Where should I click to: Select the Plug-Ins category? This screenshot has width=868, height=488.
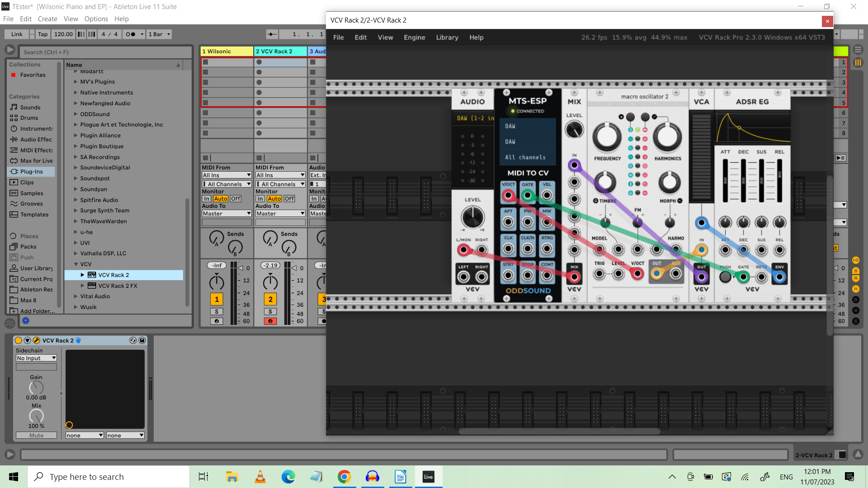(31, 172)
